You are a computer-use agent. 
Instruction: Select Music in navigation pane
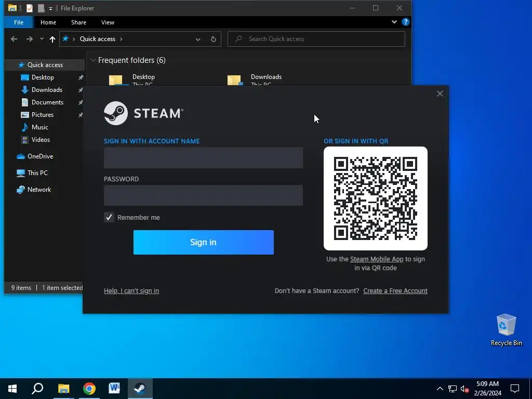tap(39, 127)
